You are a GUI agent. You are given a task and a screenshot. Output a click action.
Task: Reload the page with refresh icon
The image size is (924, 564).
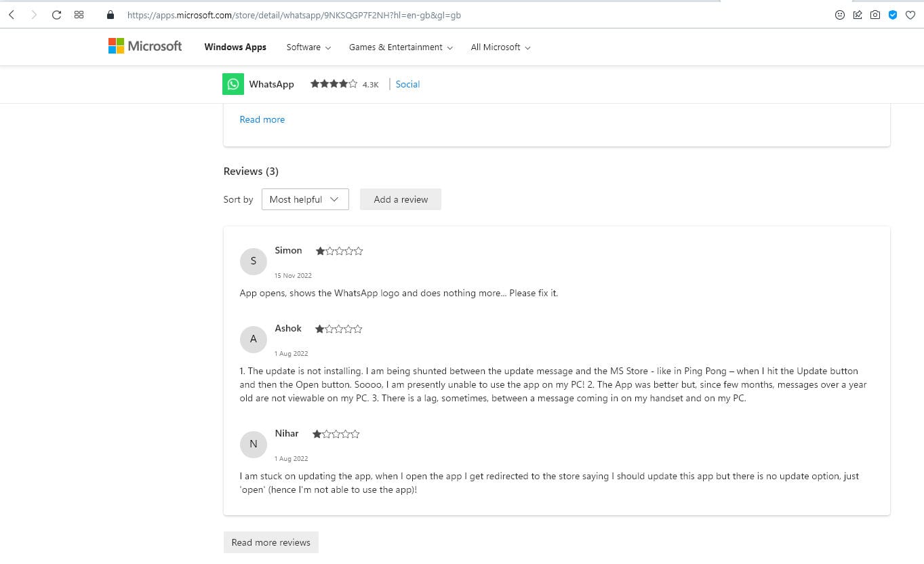pyautogui.click(x=57, y=15)
